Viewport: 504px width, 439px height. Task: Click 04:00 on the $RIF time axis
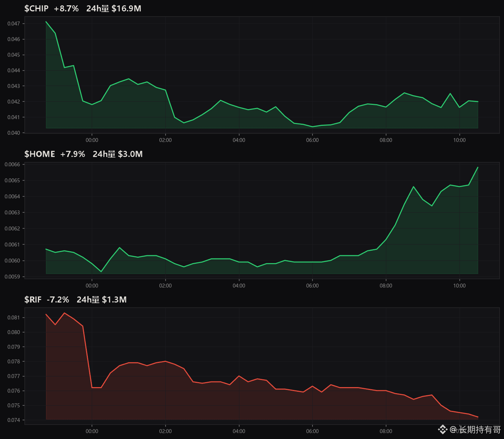[x=239, y=431]
